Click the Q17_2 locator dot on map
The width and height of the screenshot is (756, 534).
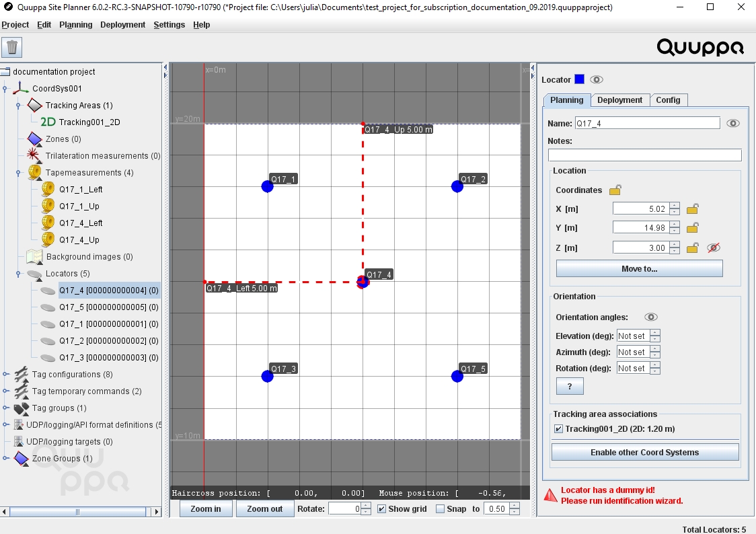pyautogui.click(x=457, y=186)
